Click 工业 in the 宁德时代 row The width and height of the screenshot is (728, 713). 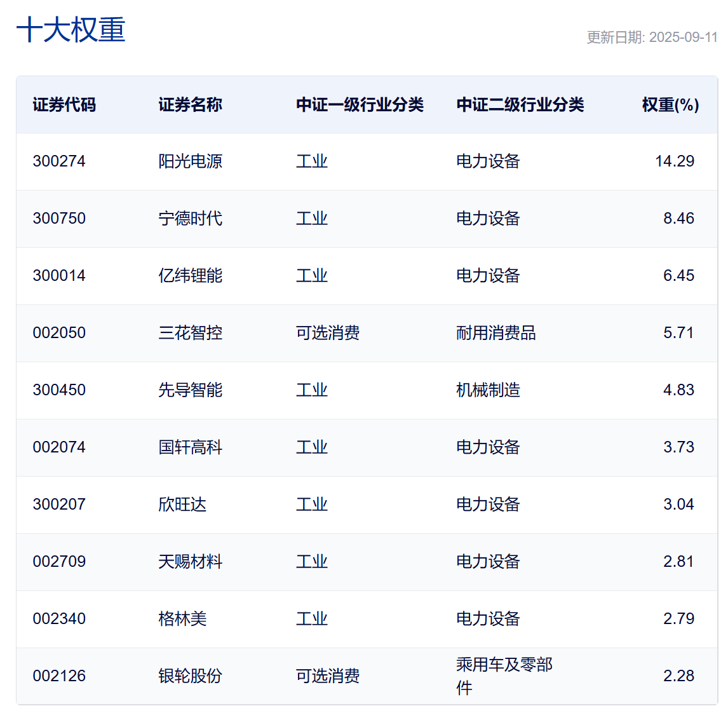(312, 219)
